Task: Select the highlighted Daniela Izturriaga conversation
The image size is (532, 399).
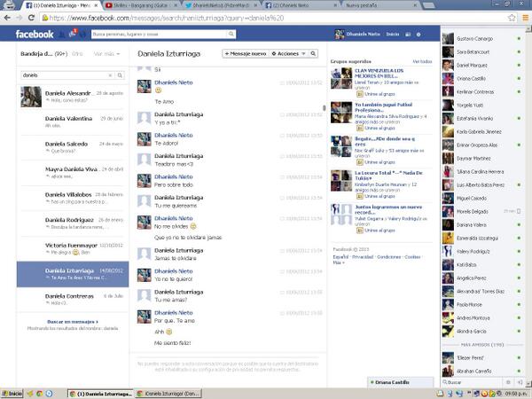Action: [x=73, y=274]
